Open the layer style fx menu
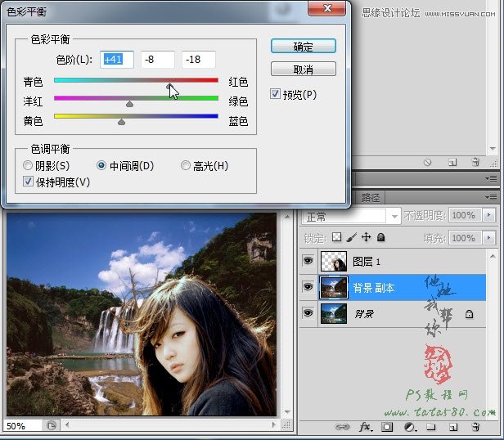 (x=366, y=427)
